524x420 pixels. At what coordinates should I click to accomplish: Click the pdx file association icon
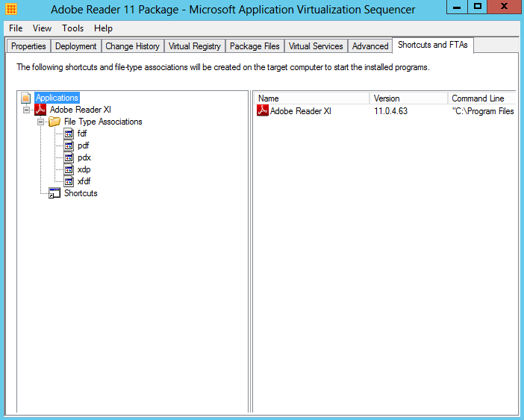[x=69, y=157]
